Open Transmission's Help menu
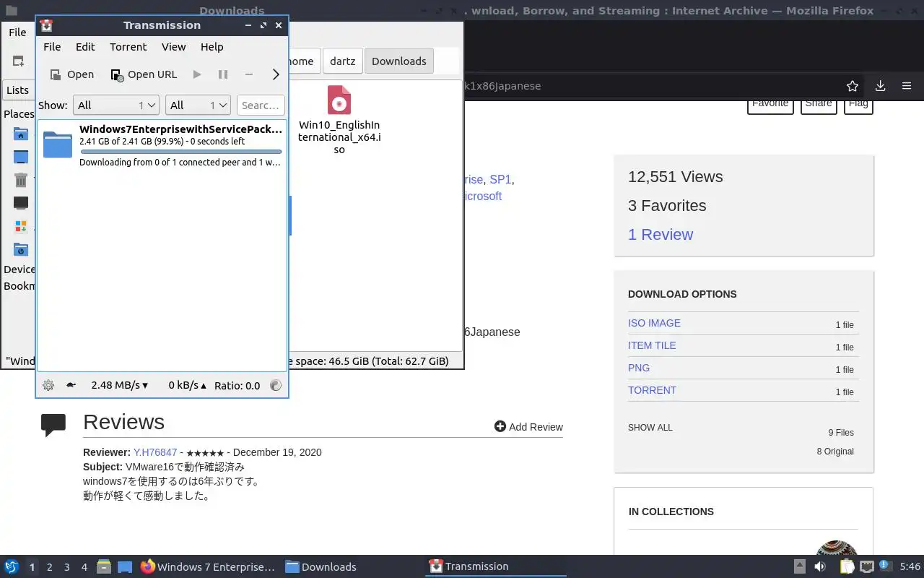This screenshot has height=578, width=924. click(x=212, y=47)
